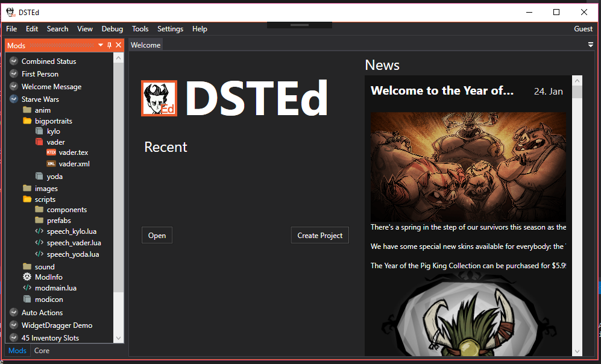Viewport: 601px width, 364px height.
Task: Click the gear icon next to ModInfo
Action: [x=27, y=277]
